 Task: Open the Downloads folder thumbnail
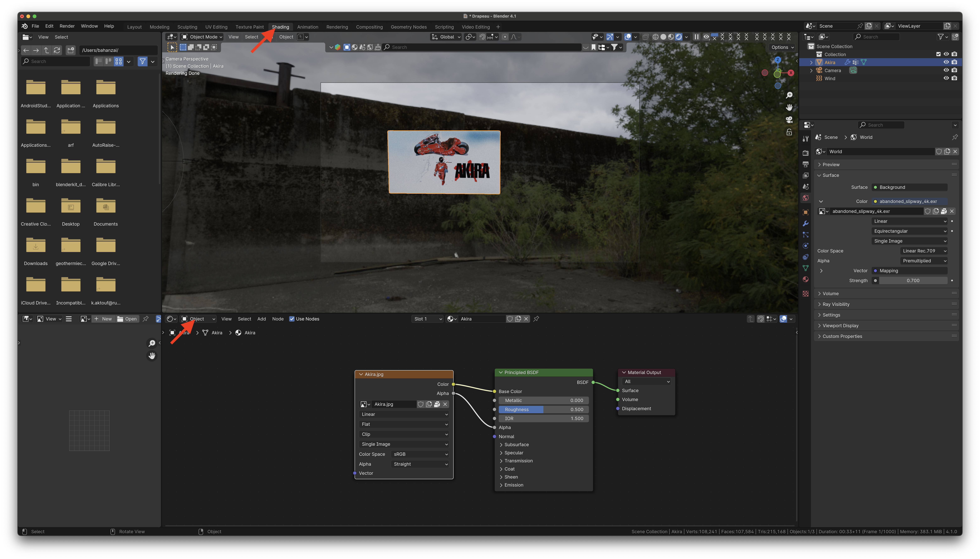click(36, 246)
